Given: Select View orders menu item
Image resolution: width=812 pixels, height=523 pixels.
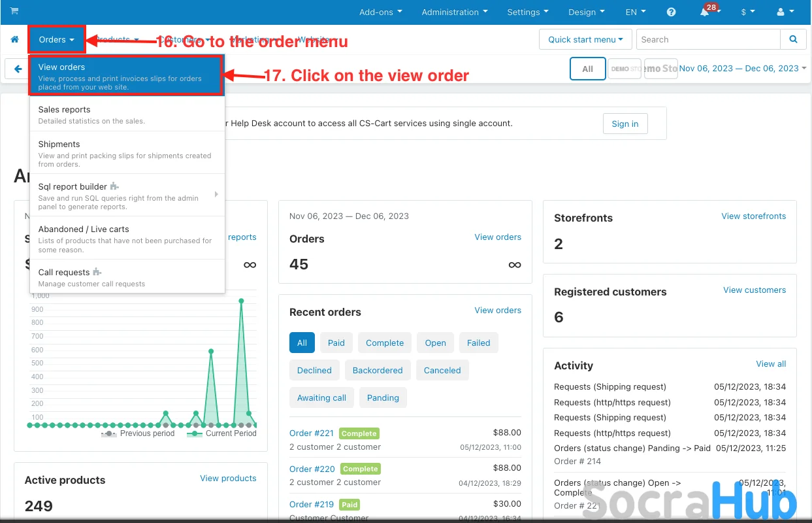Looking at the screenshot, I should click(x=127, y=76).
